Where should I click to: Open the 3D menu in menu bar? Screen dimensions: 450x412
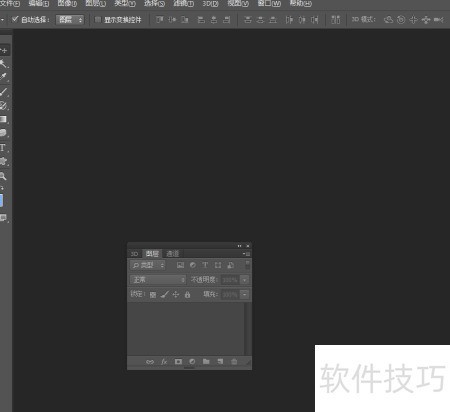[210, 4]
